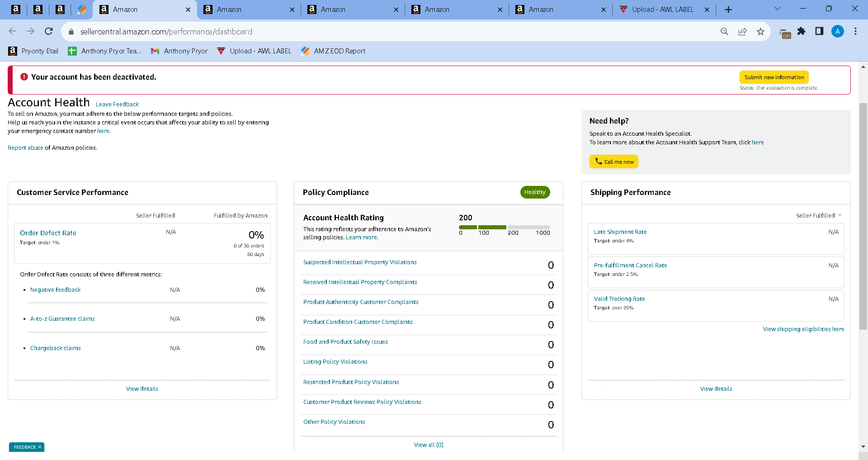The width and height of the screenshot is (868, 460).
Task: Open the Report abuse link
Action: (x=25, y=148)
